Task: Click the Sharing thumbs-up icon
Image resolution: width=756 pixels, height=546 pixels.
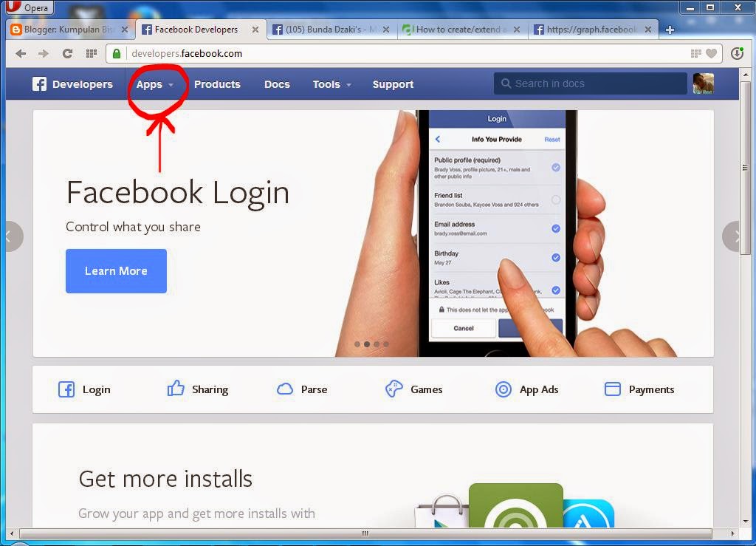Action: pos(176,389)
